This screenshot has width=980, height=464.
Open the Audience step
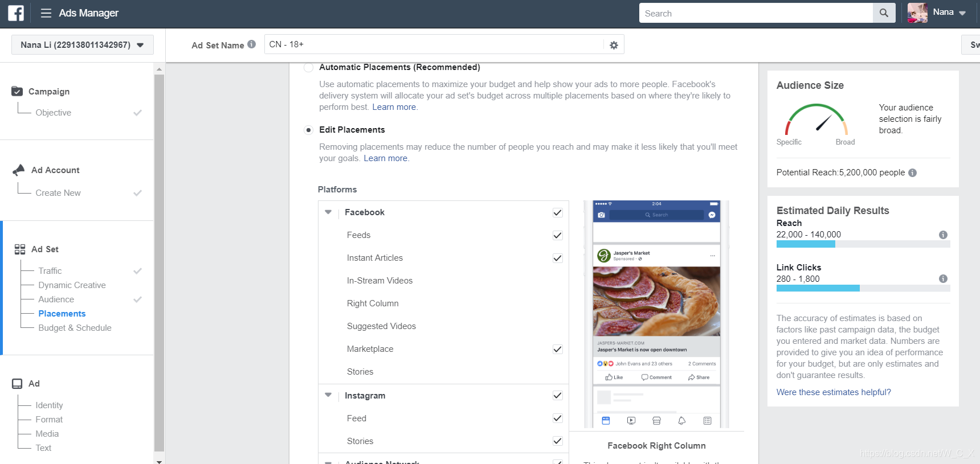[56, 299]
